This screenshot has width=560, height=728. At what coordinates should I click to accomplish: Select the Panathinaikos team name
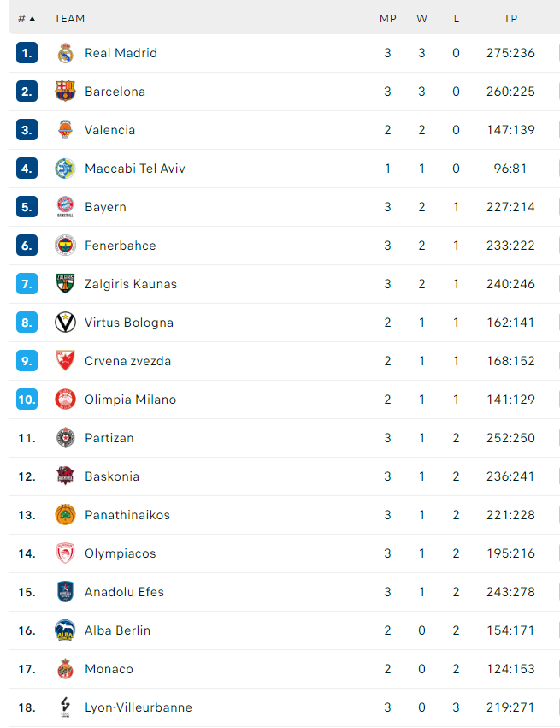pyautogui.click(x=127, y=515)
